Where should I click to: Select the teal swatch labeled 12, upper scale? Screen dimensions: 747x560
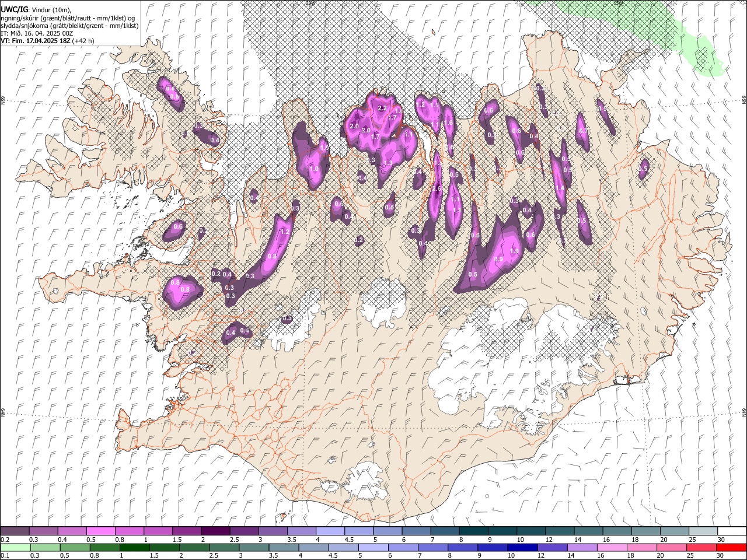560,531
